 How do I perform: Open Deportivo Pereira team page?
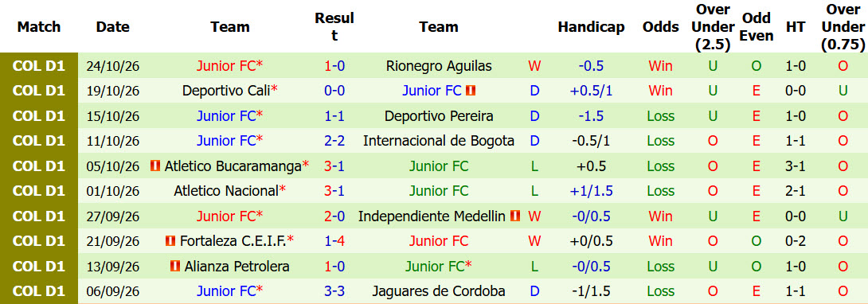pyautogui.click(x=439, y=116)
